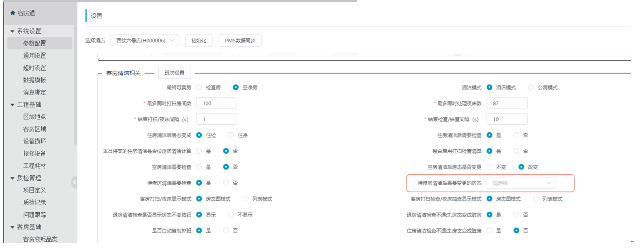Select 否 for 是否启用打扫检查清单
This screenshot has height=250, width=644.
coord(516,151)
